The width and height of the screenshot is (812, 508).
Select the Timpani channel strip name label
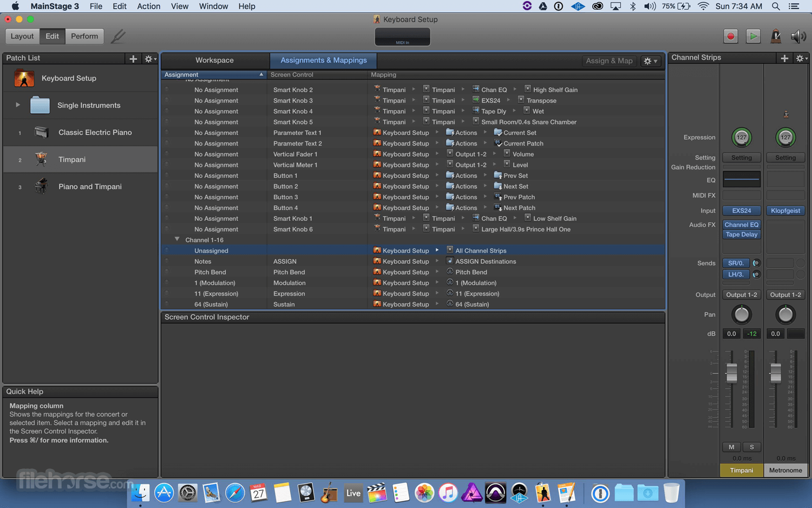coord(742,470)
